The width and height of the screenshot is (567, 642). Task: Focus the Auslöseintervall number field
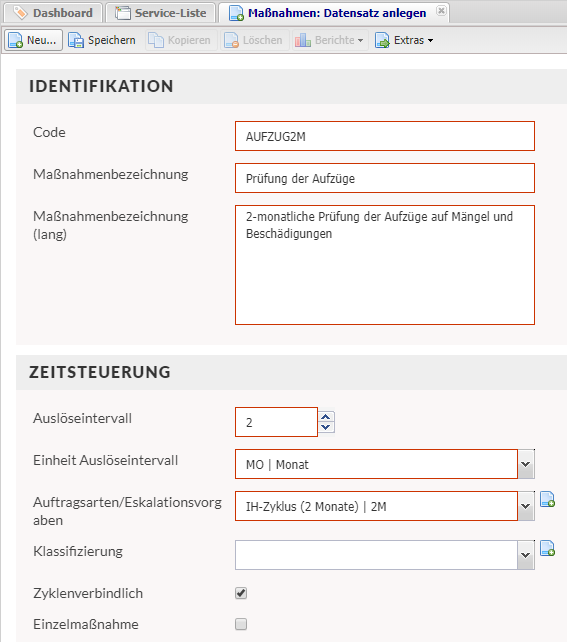coord(276,422)
